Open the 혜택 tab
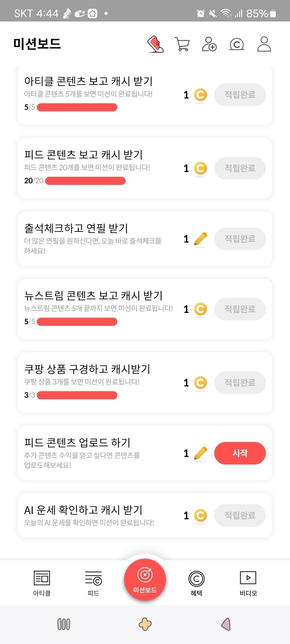Viewport: 290px width, 644px height. [196, 583]
